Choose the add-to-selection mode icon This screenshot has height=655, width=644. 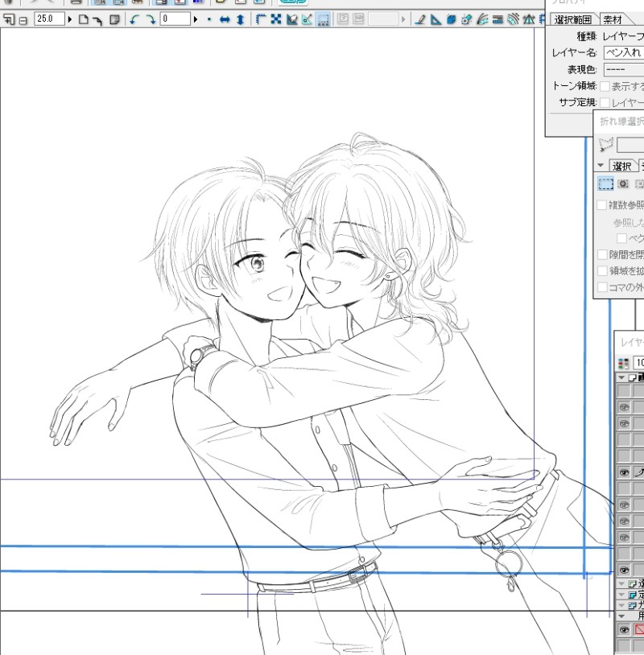(x=623, y=183)
